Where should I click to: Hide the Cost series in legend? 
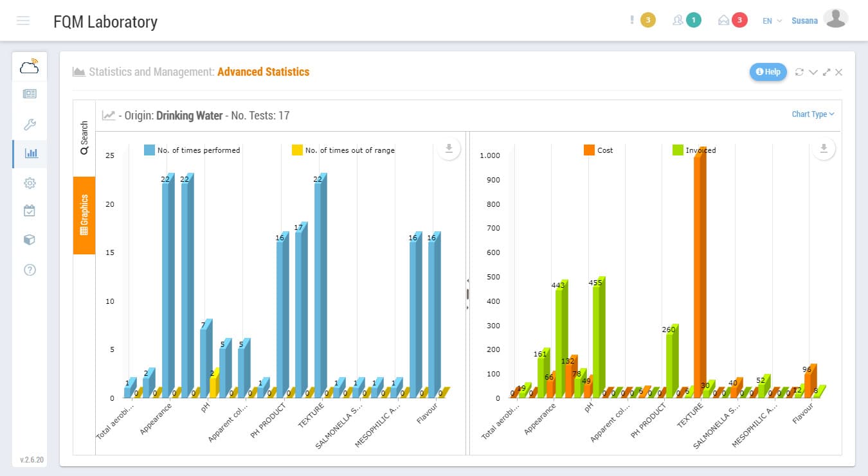[x=598, y=150]
